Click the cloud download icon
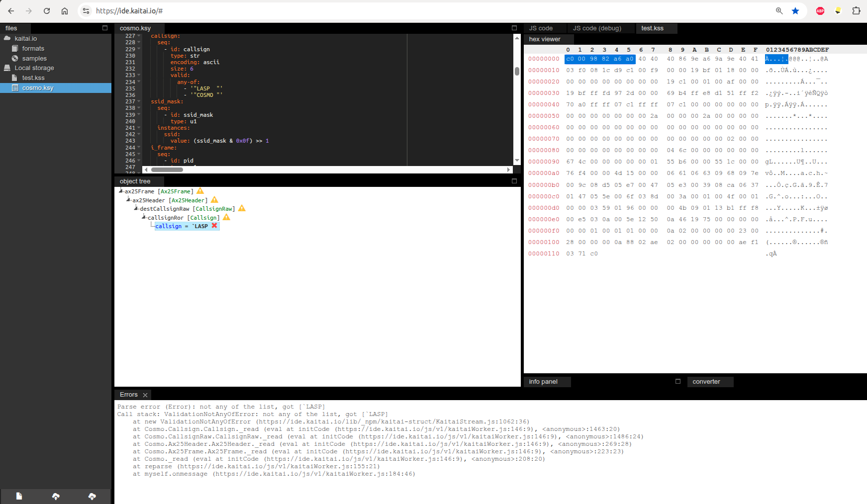 pos(92,496)
